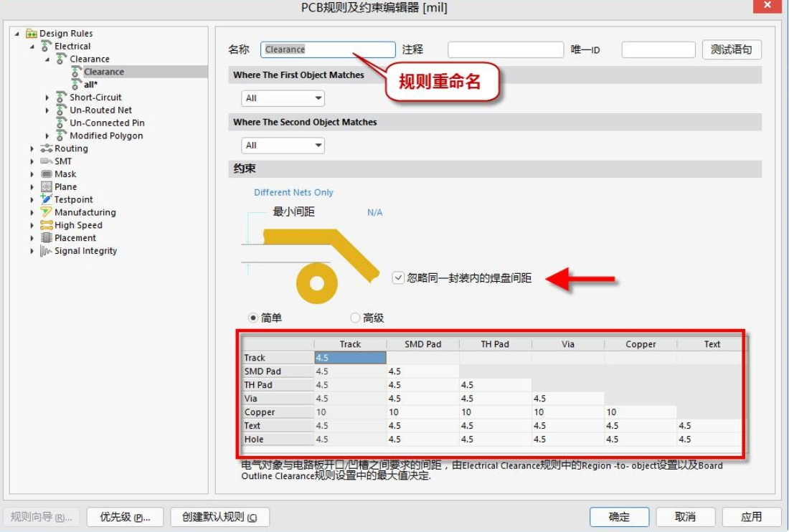Click the 测试语句 (test query) button
The image size is (789, 532).
tap(732, 49)
